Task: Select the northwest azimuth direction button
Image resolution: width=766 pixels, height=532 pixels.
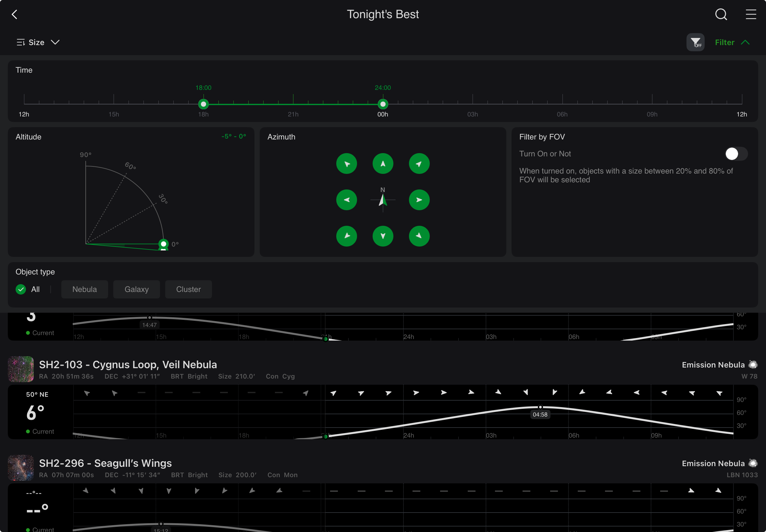Action: [x=346, y=164]
